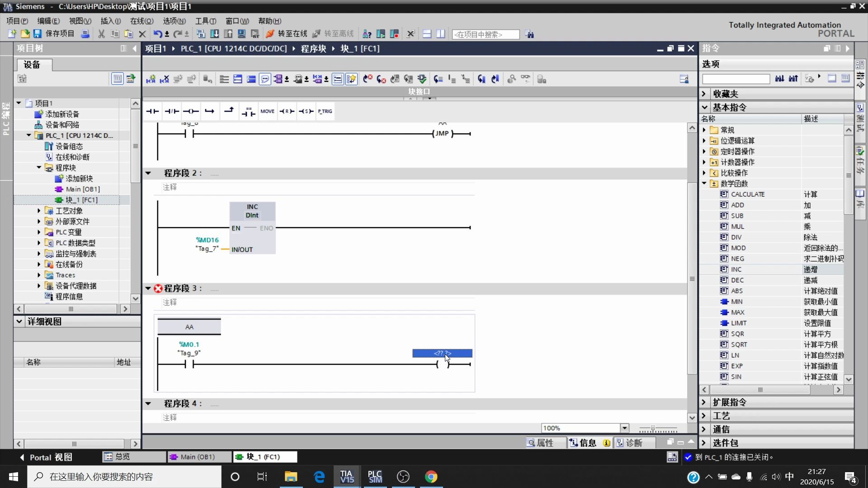
Task: Toggle free-form comments button
Action: coord(265,79)
